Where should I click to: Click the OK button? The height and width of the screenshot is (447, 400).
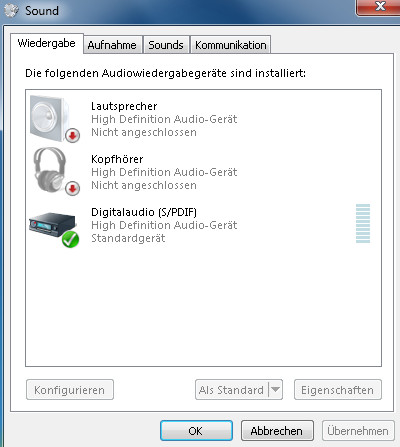tap(196, 431)
